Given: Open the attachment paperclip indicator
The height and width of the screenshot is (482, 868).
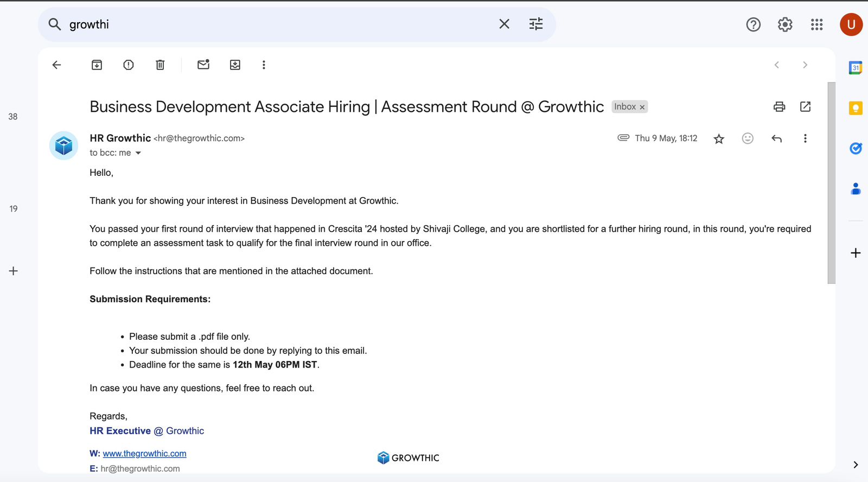Looking at the screenshot, I should 623,138.
